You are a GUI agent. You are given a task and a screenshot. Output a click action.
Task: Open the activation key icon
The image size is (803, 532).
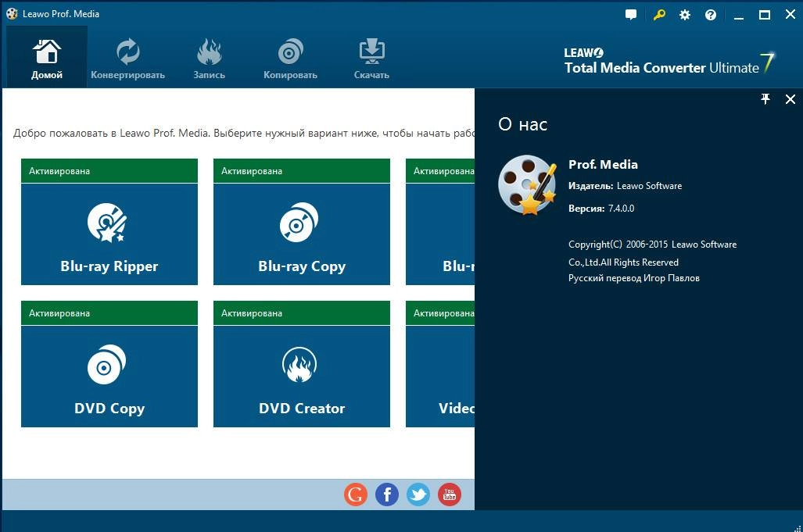coord(659,15)
